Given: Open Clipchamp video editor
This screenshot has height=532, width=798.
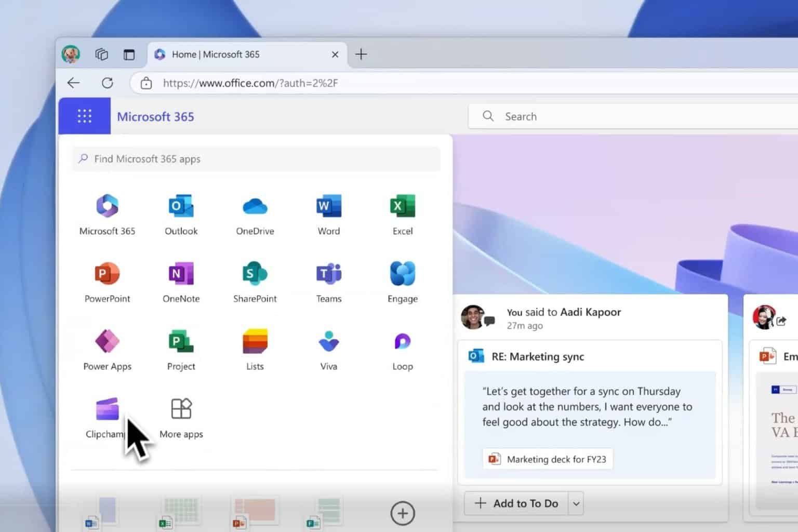Looking at the screenshot, I should click(107, 409).
